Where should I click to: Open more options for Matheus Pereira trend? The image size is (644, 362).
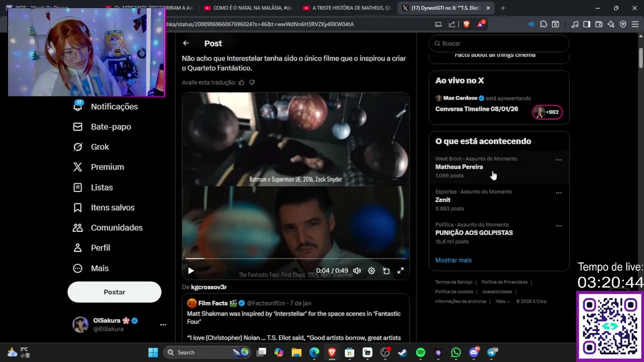pos(558,160)
